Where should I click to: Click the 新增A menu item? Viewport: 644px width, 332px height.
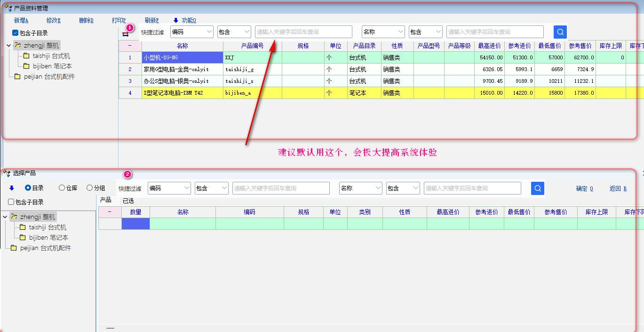click(x=21, y=20)
